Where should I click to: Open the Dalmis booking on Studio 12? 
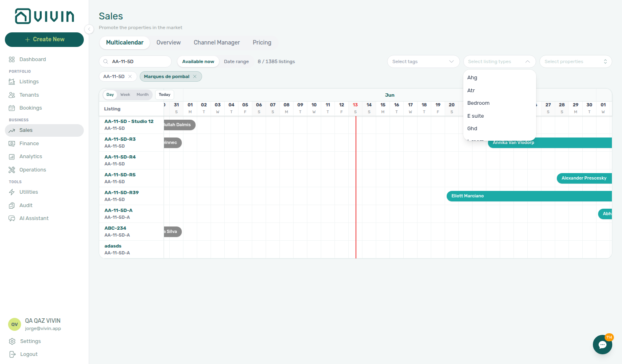point(180,125)
